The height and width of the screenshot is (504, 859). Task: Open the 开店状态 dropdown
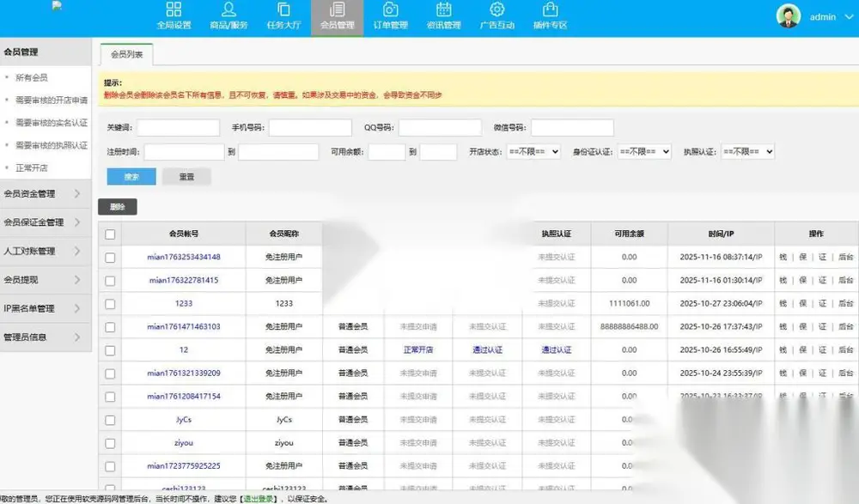(x=533, y=152)
